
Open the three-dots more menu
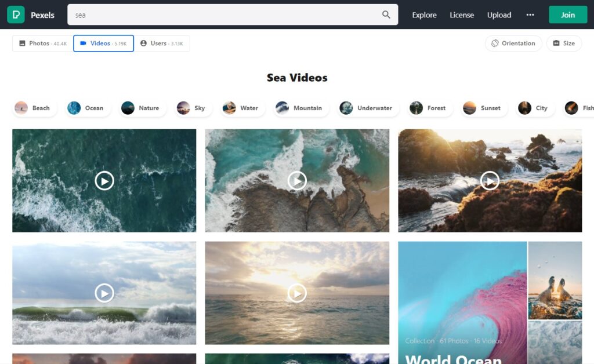point(530,15)
